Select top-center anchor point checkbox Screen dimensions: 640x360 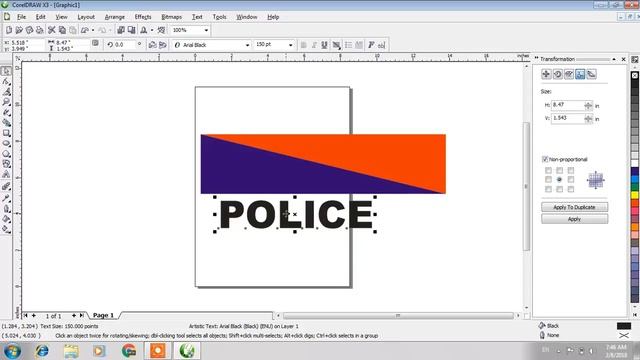coord(560,170)
